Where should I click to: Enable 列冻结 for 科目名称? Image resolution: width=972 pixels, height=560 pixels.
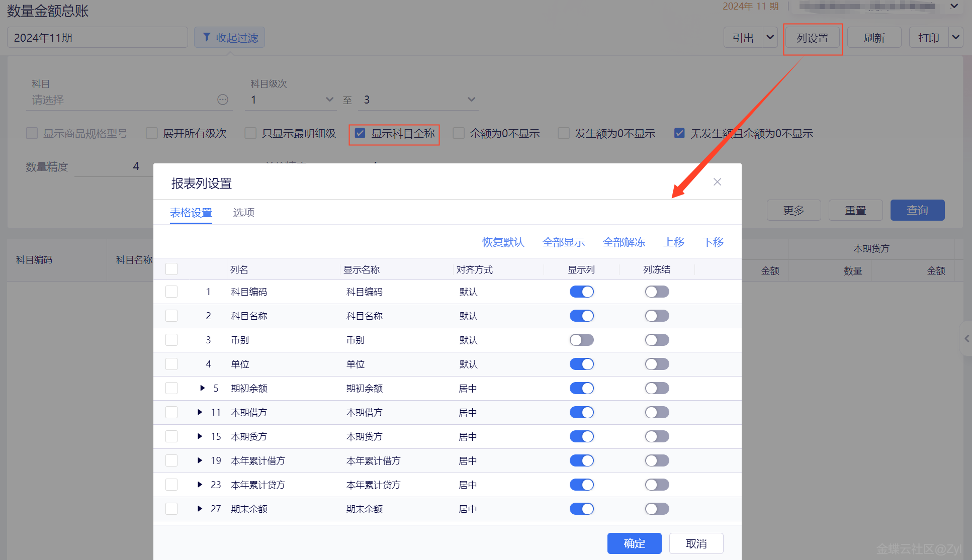[657, 316]
